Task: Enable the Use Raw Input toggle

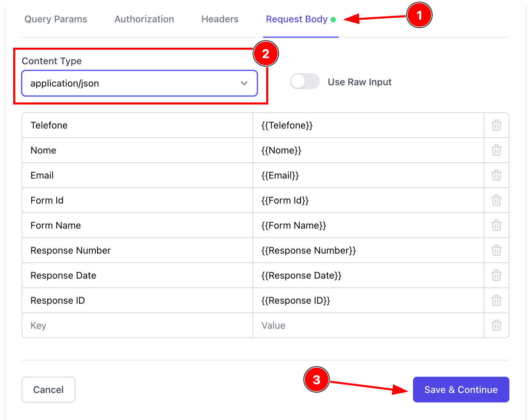Action: [304, 81]
